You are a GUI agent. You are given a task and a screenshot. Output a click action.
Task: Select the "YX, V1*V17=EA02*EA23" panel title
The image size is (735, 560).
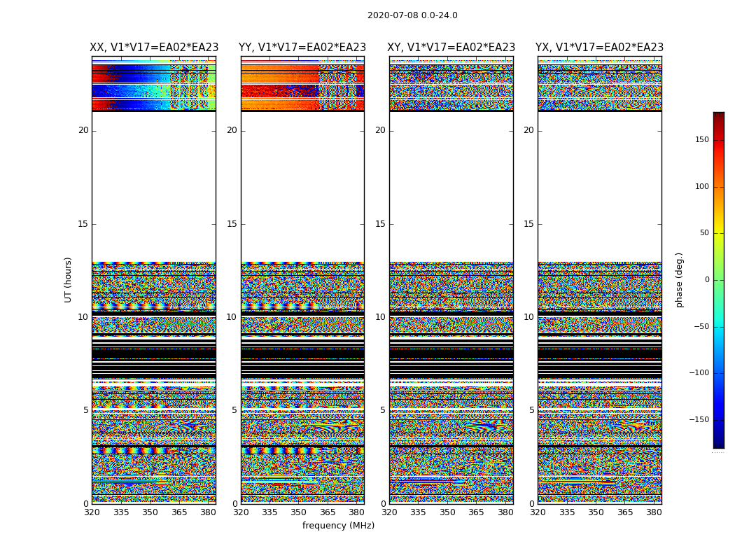click(x=599, y=48)
